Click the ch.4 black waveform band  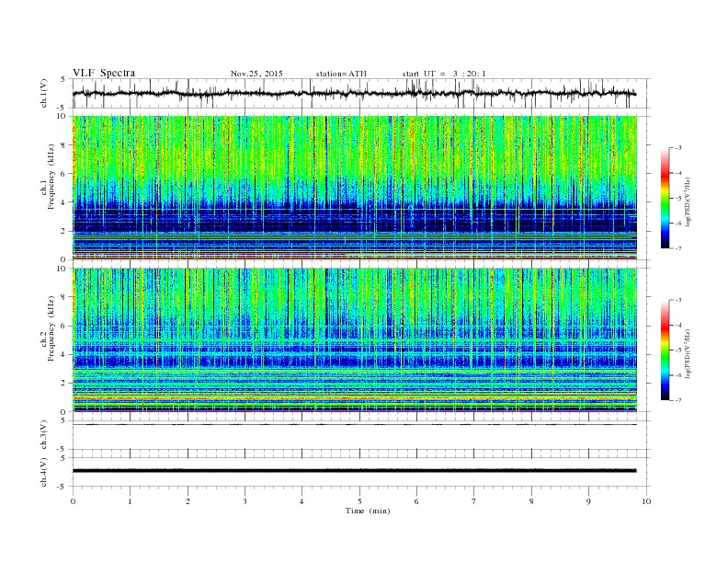[354, 471]
